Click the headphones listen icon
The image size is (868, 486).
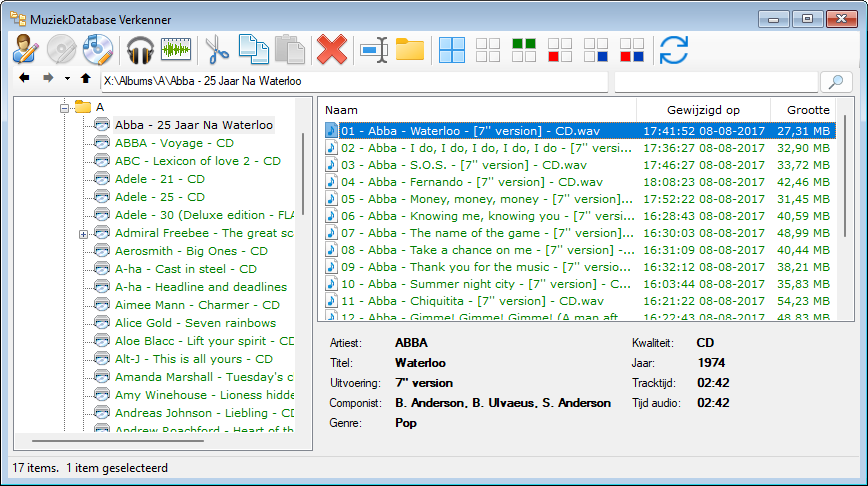140,51
